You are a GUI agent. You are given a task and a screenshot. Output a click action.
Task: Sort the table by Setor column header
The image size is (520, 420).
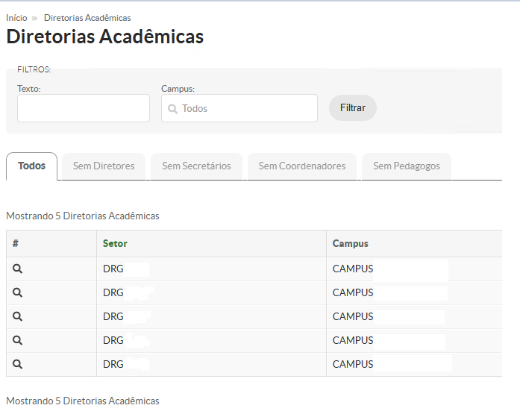click(115, 243)
